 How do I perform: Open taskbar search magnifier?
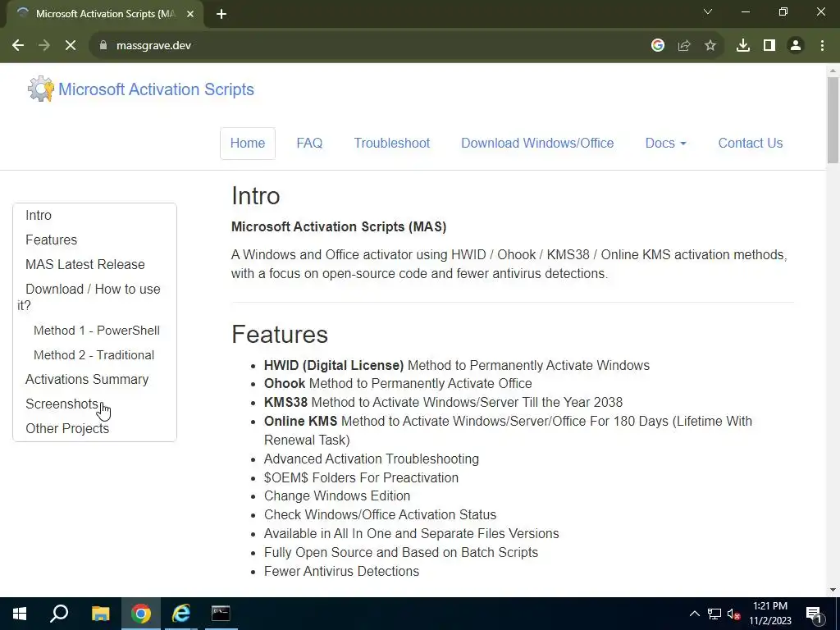(59, 614)
